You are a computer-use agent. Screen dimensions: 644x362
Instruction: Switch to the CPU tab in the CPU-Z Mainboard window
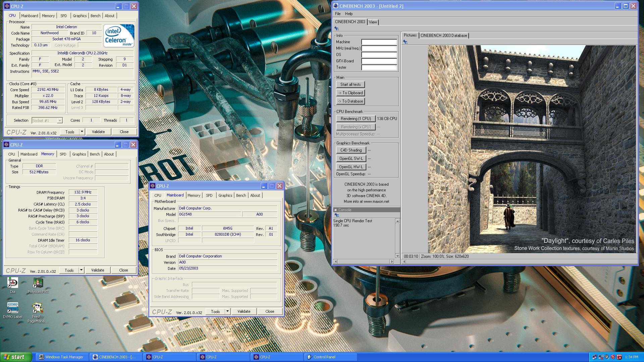(158, 195)
